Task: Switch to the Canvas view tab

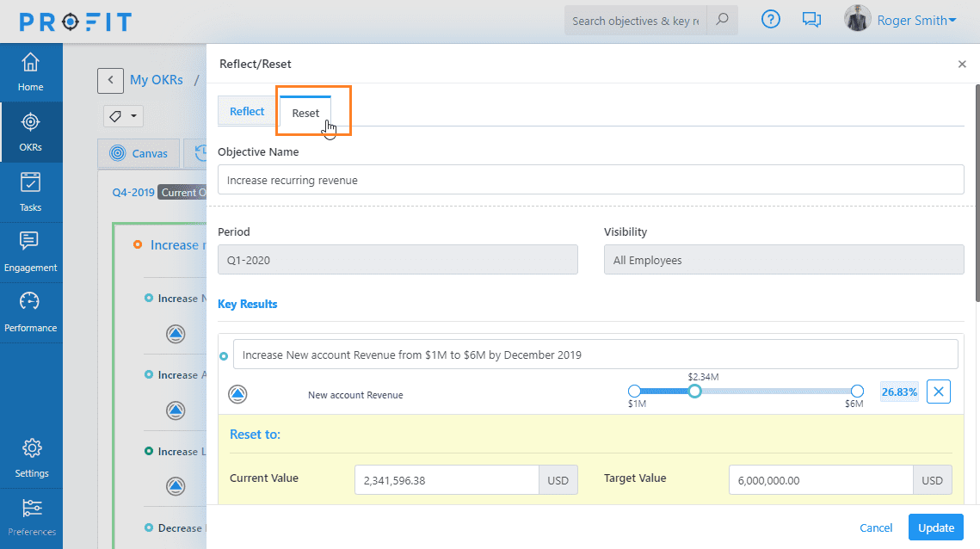Action: [x=139, y=153]
